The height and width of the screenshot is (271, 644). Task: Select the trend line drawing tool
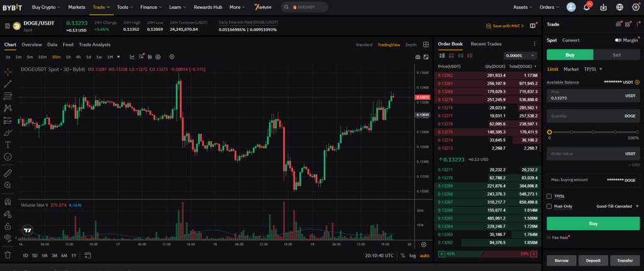[x=8, y=84]
